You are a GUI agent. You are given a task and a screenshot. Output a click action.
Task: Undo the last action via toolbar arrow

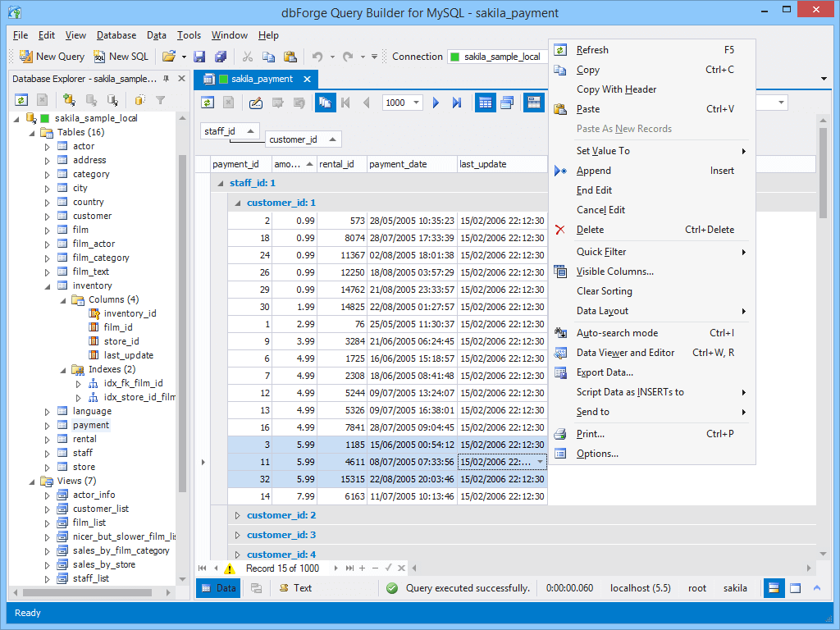317,57
